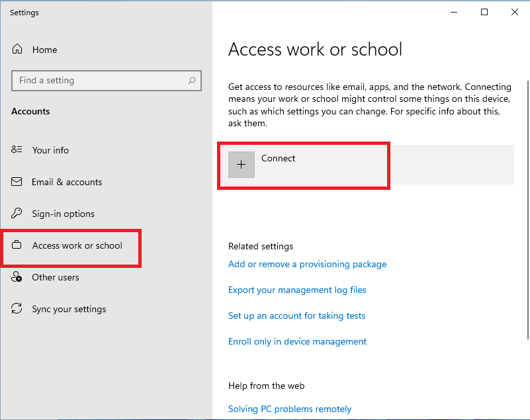Navigate to Other users settings page
The height and width of the screenshot is (420, 530).
click(x=56, y=277)
